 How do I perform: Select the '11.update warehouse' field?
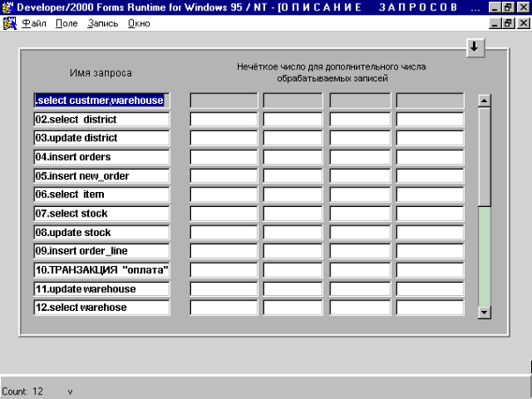pyautogui.click(x=102, y=289)
